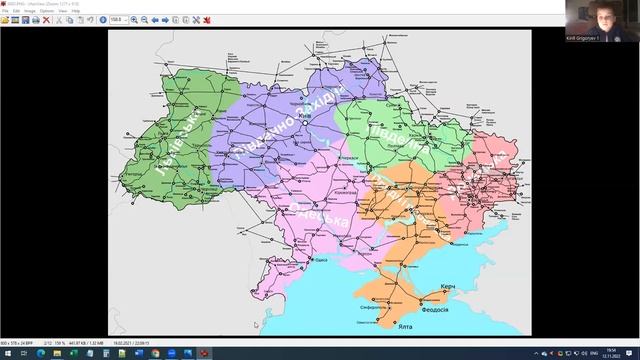640x360 pixels.
Task: Open File Explorer from the taskbar
Action: (x=57, y=353)
